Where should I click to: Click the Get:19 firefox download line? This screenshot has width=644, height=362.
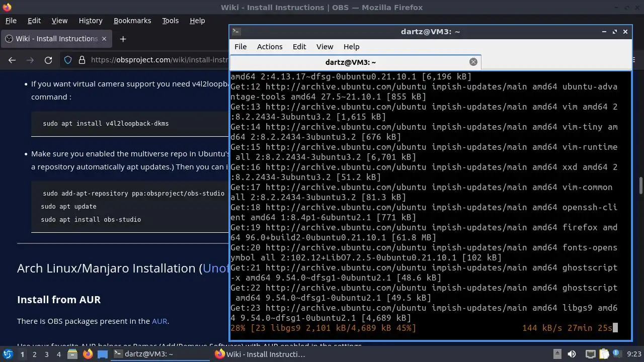pyautogui.click(x=424, y=232)
